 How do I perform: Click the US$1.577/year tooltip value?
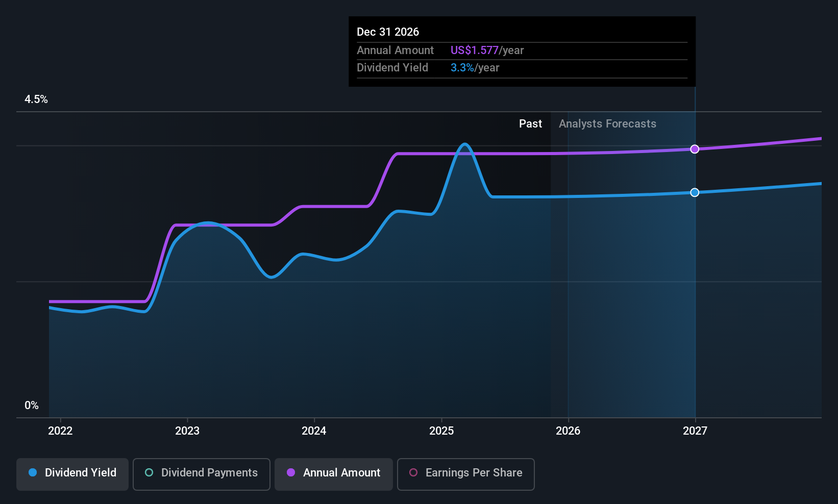(487, 51)
